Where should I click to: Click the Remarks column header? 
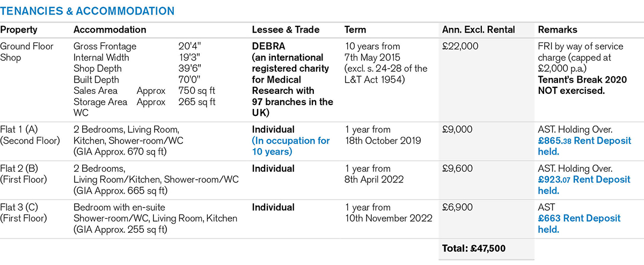pos(558,30)
